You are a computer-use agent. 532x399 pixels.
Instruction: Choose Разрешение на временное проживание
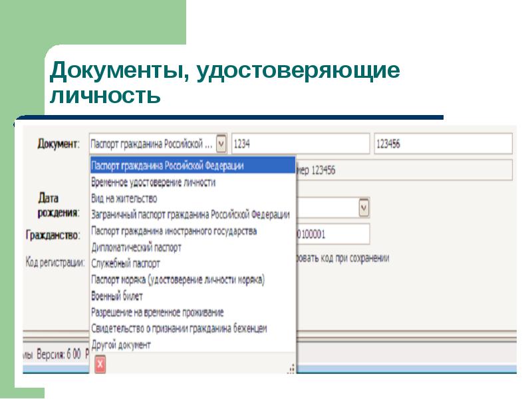(x=157, y=312)
